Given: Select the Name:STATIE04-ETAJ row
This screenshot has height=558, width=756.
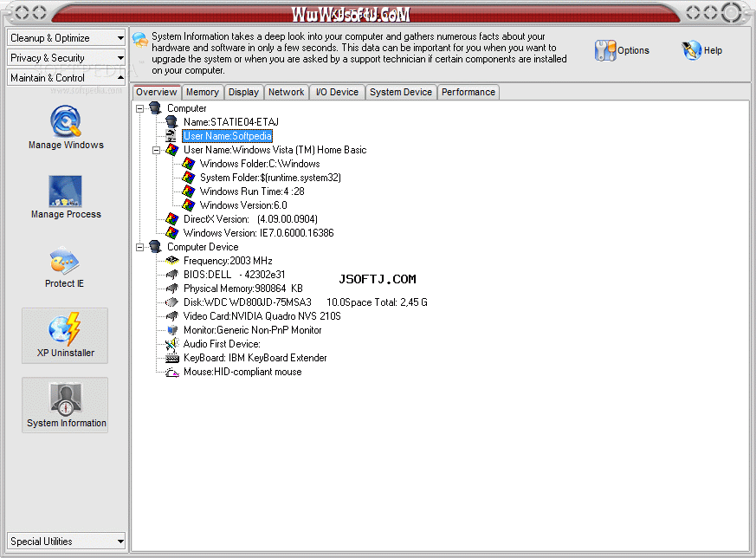Looking at the screenshot, I should coord(231,122).
